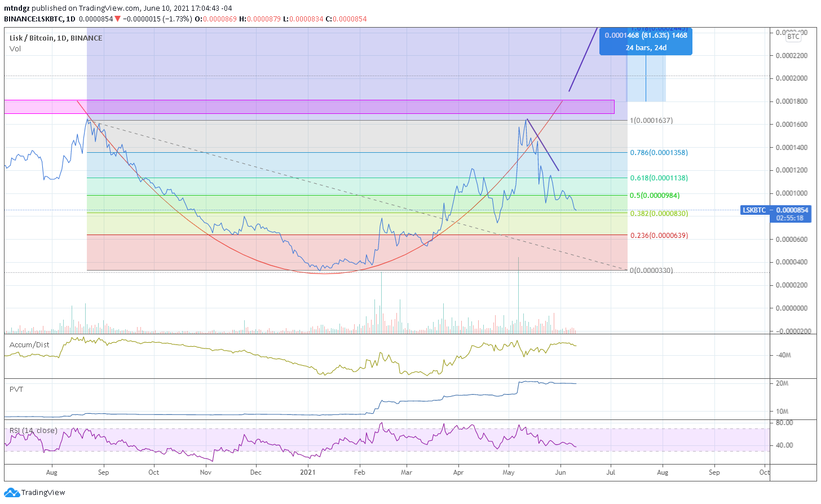Click the 0.5(0.0000984) Fibonacci label
Viewport: 821px width, 504px height.
point(655,195)
